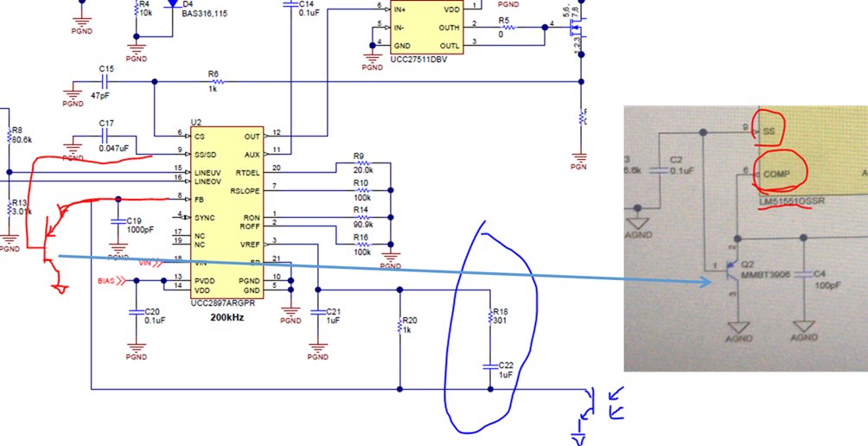Select the 301 value of R18

[500, 321]
